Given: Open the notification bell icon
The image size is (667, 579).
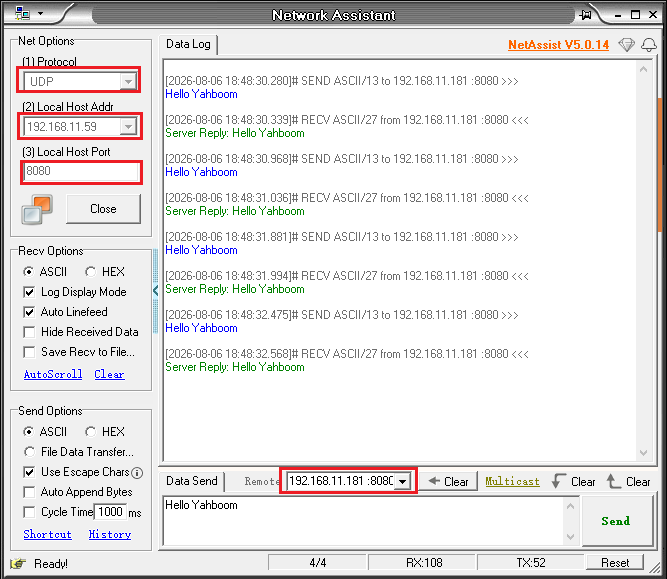Looking at the screenshot, I should click(649, 44).
